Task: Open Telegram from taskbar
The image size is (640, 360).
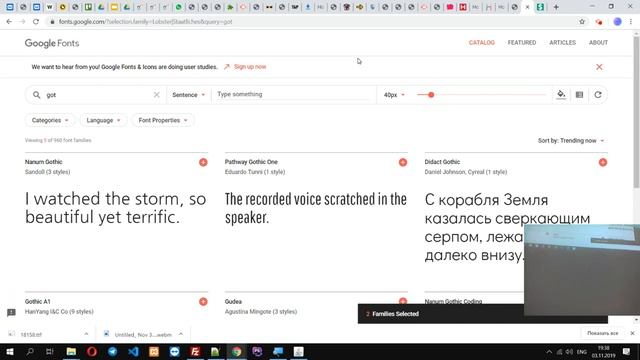Action: click(113, 351)
